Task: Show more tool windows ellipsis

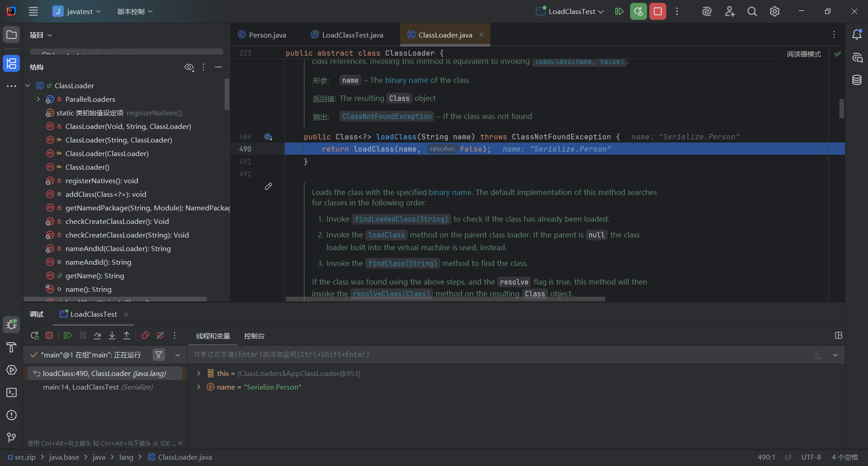Action: pos(11,86)
